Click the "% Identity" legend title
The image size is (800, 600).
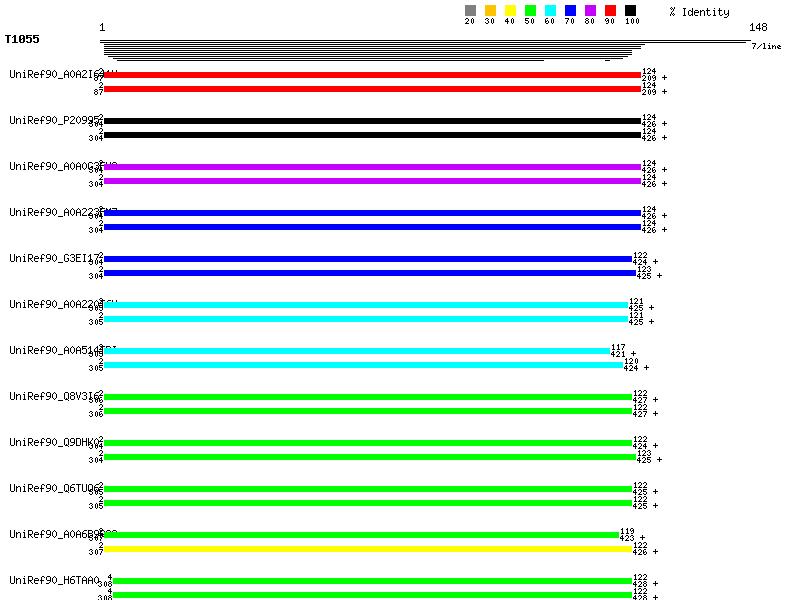pyautogui.click(x=699, y=12)
